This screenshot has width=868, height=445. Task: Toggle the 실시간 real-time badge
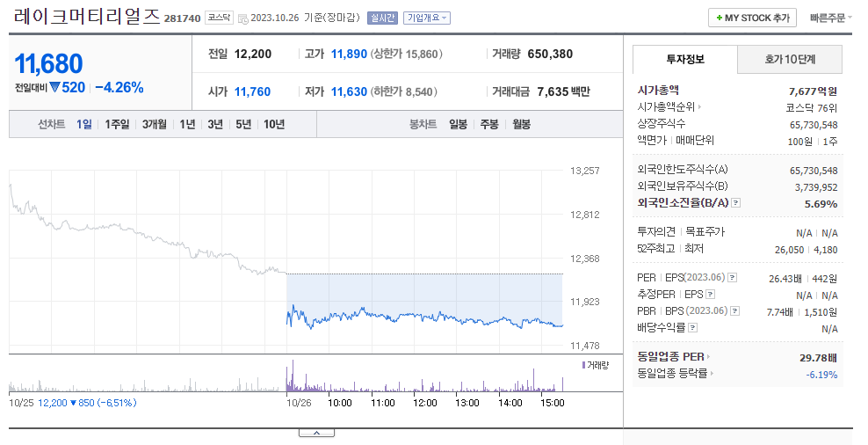tap(382, 18)
